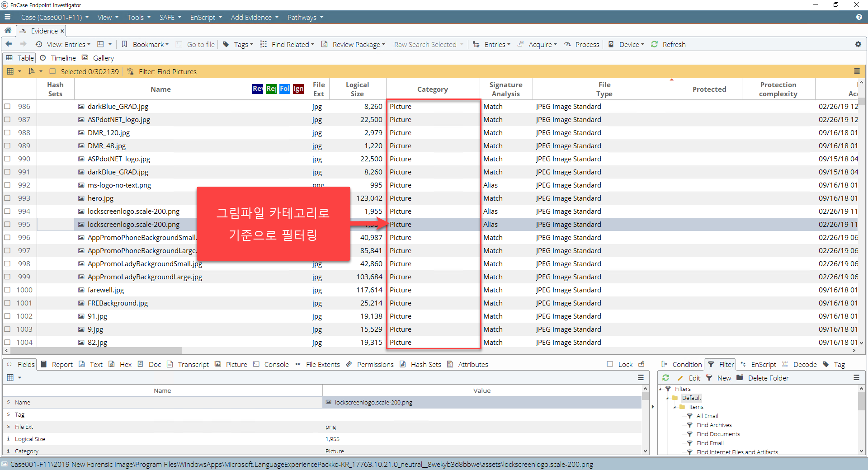This screenshot has height=470, width=868.
Task: Click the Refresh icon
Action: pyautogui.click(x=654, y=44)
